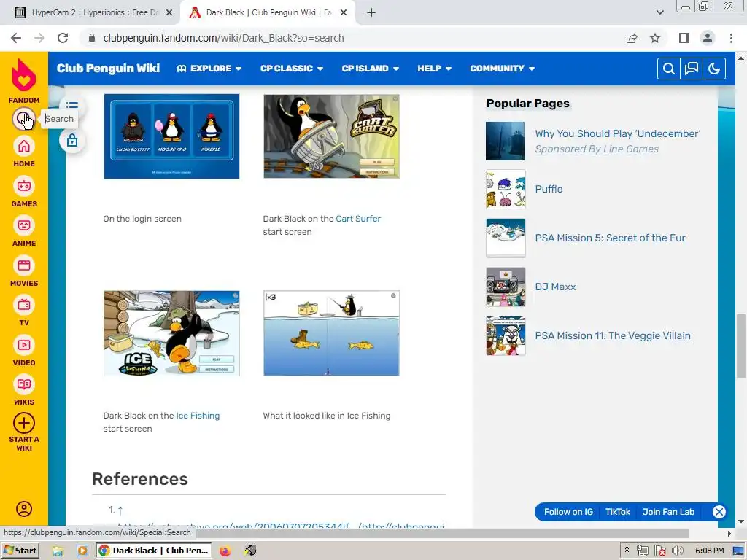The width and height of the screenshot is (747, 560).
Task: Open the Ice Fishing link
Action: (198, 415)
